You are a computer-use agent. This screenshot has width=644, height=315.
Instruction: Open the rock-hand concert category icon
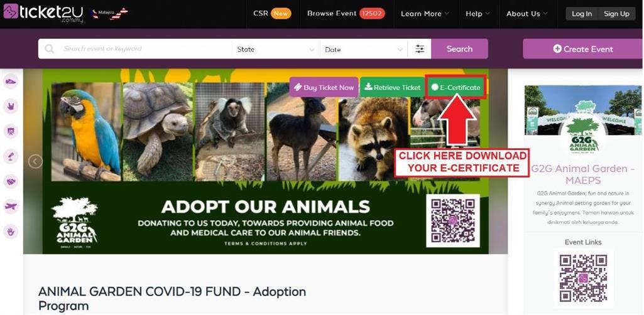(11, 106)
